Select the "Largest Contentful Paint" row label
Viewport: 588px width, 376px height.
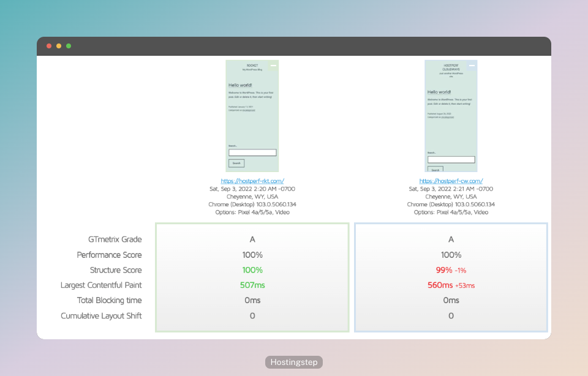[x=101, y=285]
